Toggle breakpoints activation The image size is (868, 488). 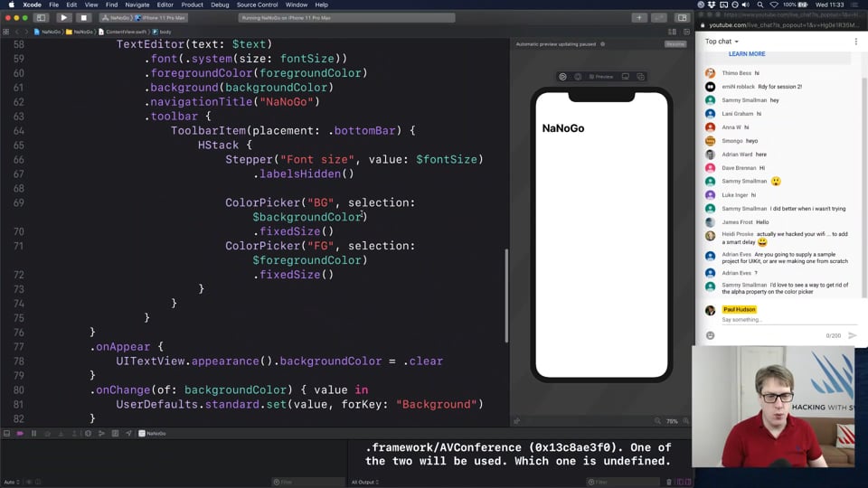[20, 433]
